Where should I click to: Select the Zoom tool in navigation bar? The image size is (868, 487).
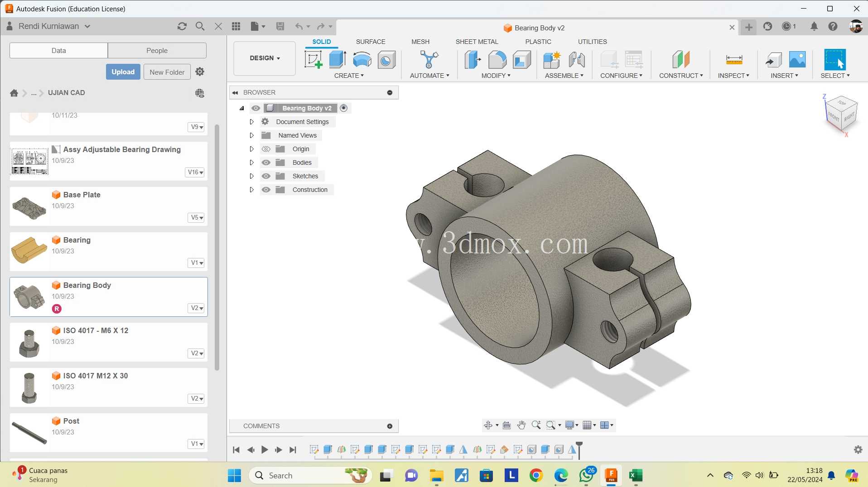point(536,425)
